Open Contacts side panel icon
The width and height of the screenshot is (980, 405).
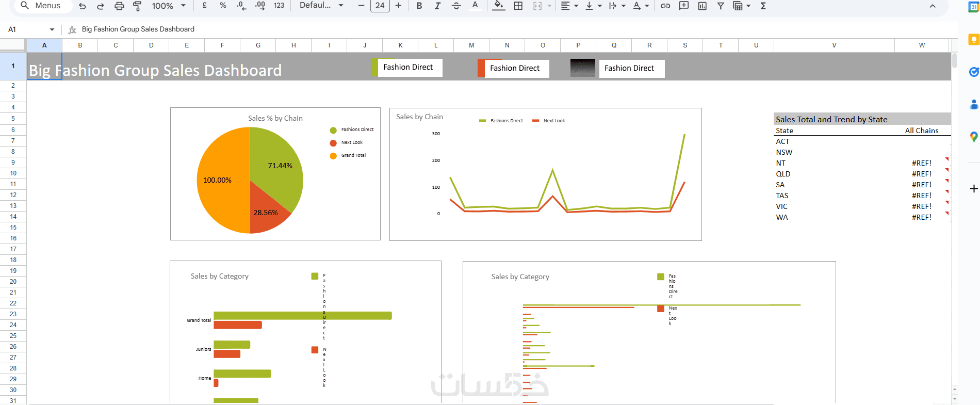tap(974, 105)
